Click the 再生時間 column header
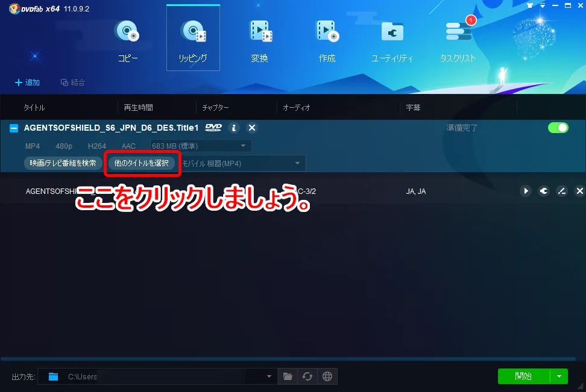Viewport: 586px width, 392px height. coord(138,108)
